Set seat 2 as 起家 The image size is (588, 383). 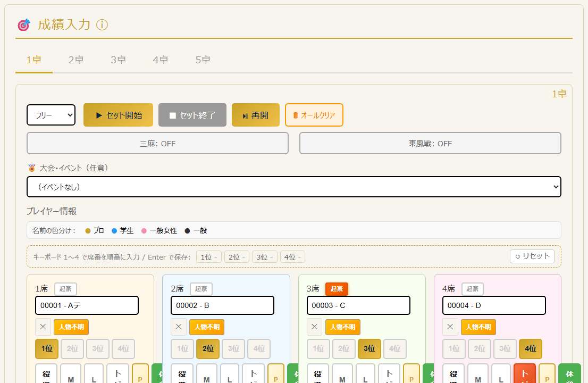point(201,289)
